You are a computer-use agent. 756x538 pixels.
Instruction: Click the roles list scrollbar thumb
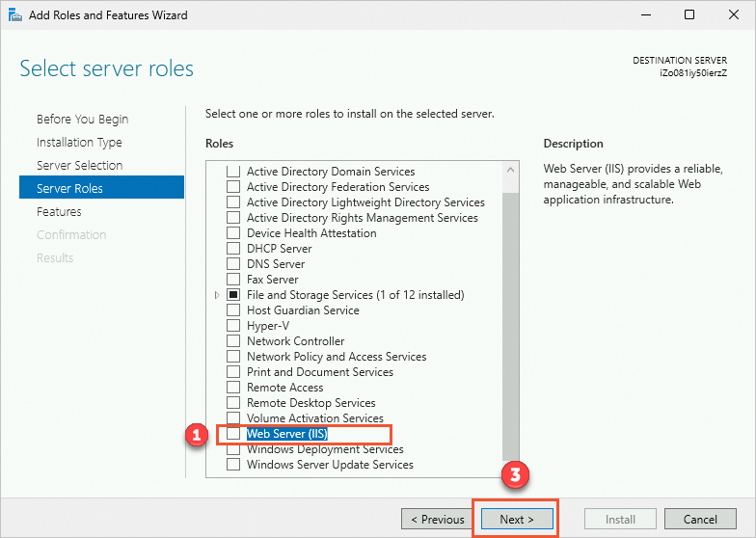pyautogui.click(x=511, y=326)
